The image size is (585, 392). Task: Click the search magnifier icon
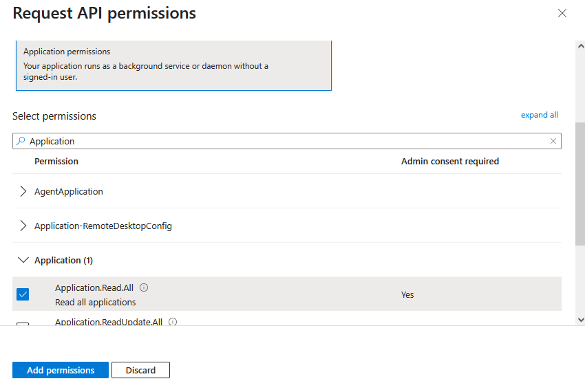[x=21, y=141]
